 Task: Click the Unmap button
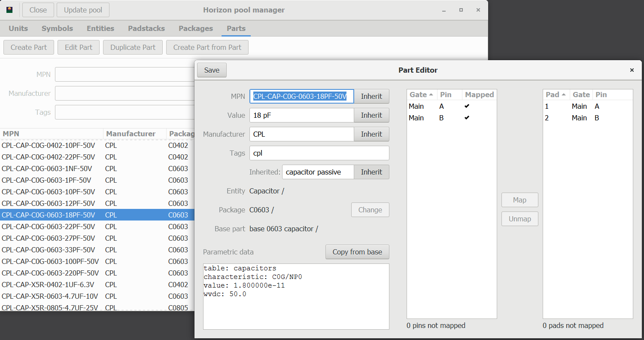[519, 219]
